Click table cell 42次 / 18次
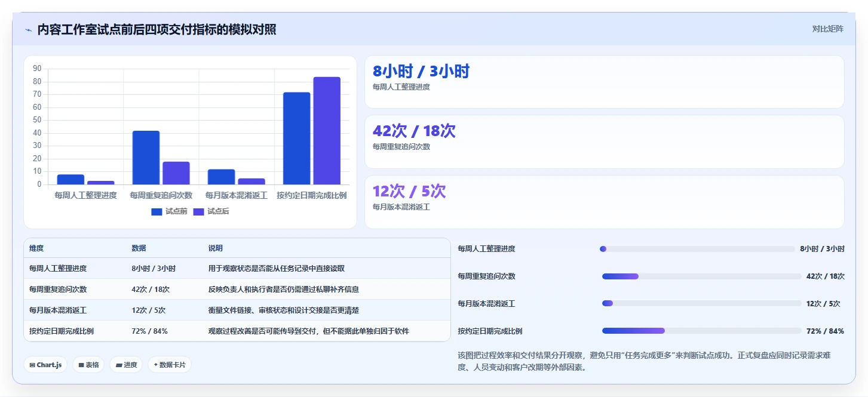Image resolution: width=868 pixels, height=397 pixels. [x=151, y=289]
